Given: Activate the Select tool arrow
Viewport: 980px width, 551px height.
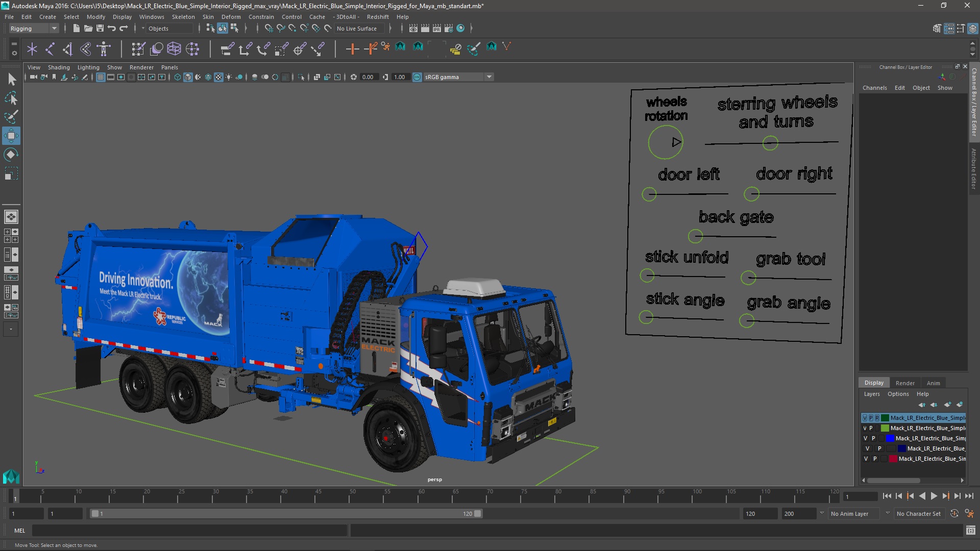Looking at the screenshot, I should [11, 79].
